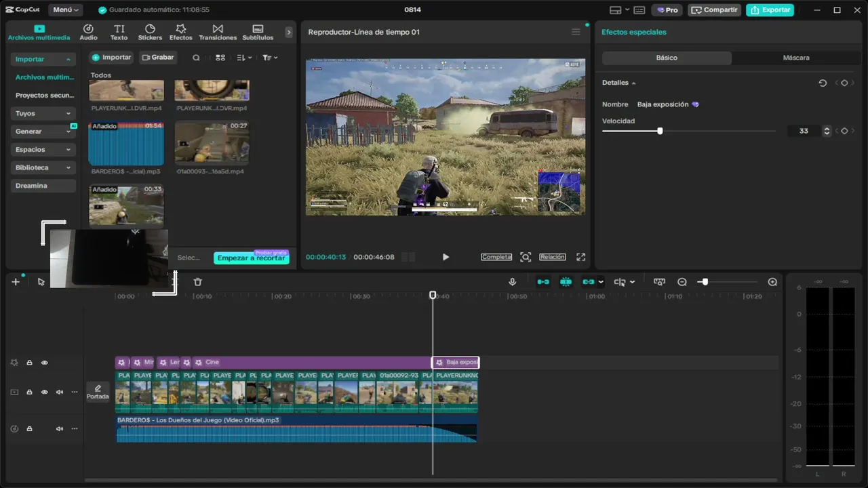Image resolution: width=868 pixels, height=488 pixels.
Task: Mute the BARDERO$ audio track
Action: (x=60, y=428)
